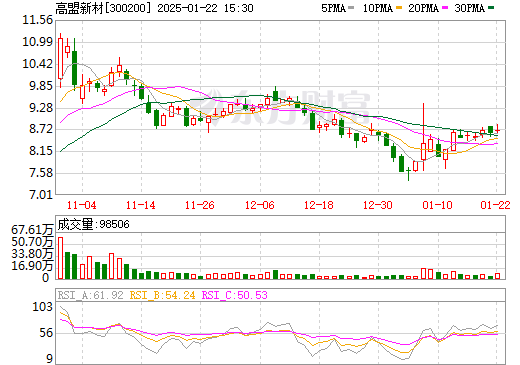This screenshot has height=365, width=520.
Task: Select the 11-04 date axis label
Action: [82, 205]
